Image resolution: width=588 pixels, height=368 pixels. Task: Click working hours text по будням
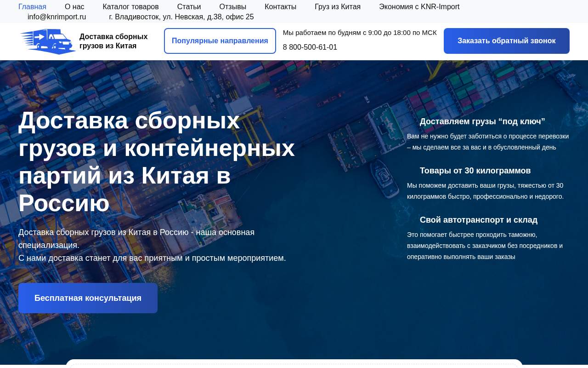click(x=360, y=32)
